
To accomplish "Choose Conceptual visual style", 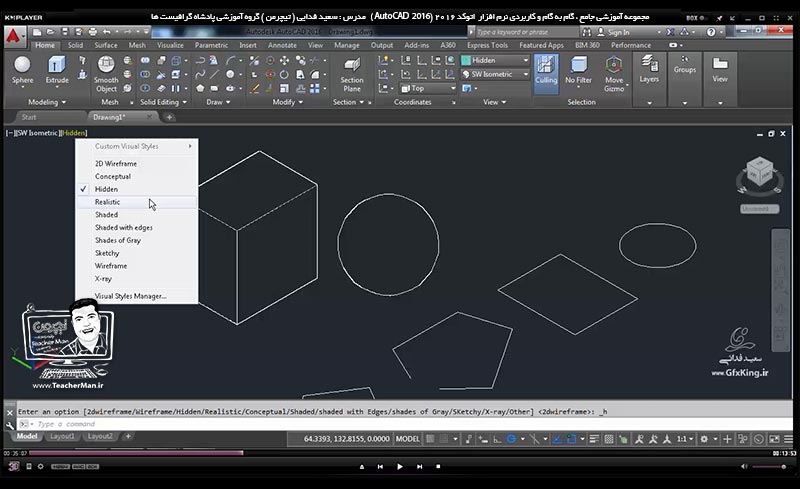I will click(137, 177).
